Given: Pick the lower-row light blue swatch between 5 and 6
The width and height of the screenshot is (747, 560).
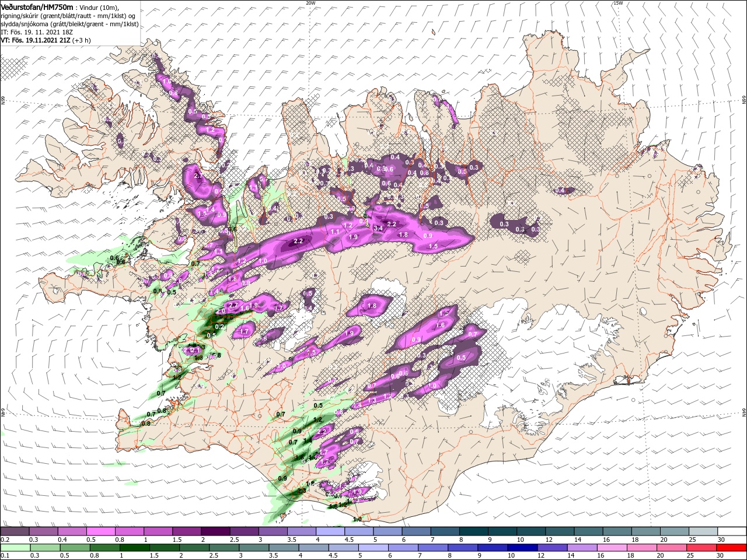Looking at the screenshot, I should click(x=373, y=547).
